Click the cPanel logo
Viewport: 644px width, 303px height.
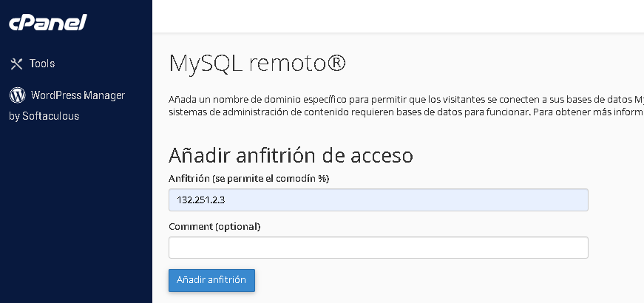pyautogui.click(x=48, y=23)
